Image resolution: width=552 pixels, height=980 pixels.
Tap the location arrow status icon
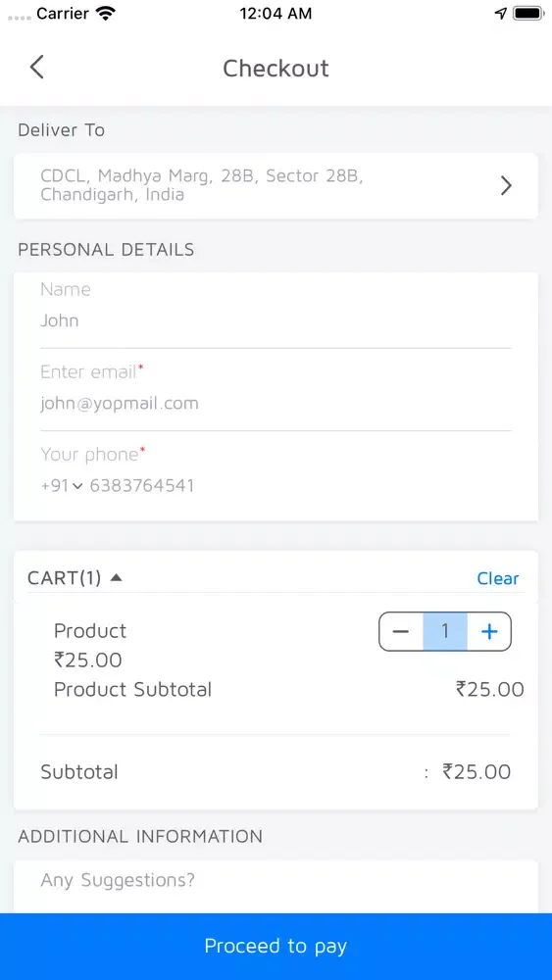click(x=501, y=14)
